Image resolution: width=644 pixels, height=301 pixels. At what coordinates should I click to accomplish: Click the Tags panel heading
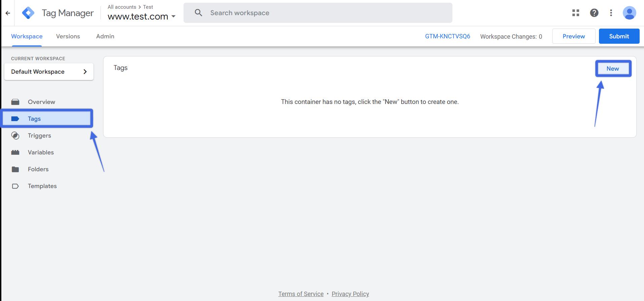click(120, 68)
